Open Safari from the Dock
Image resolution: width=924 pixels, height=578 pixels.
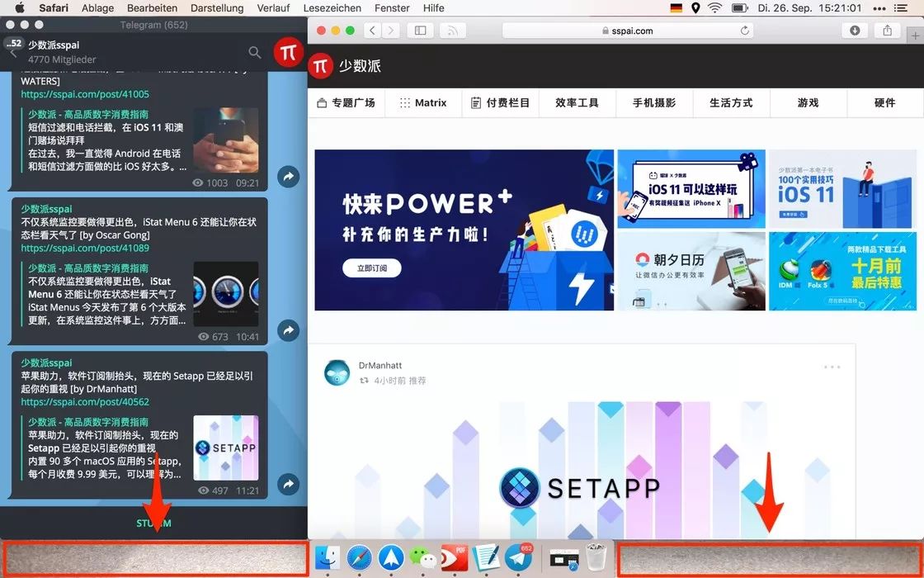tap(359, 557)
